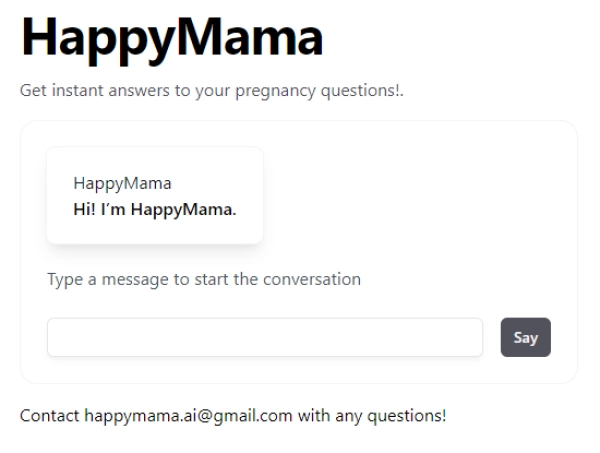This screenshot has width=600, height=453.
Task: Click the bold "Hi! I'm HappyMama." message text
Action: (x=155, y=209)
